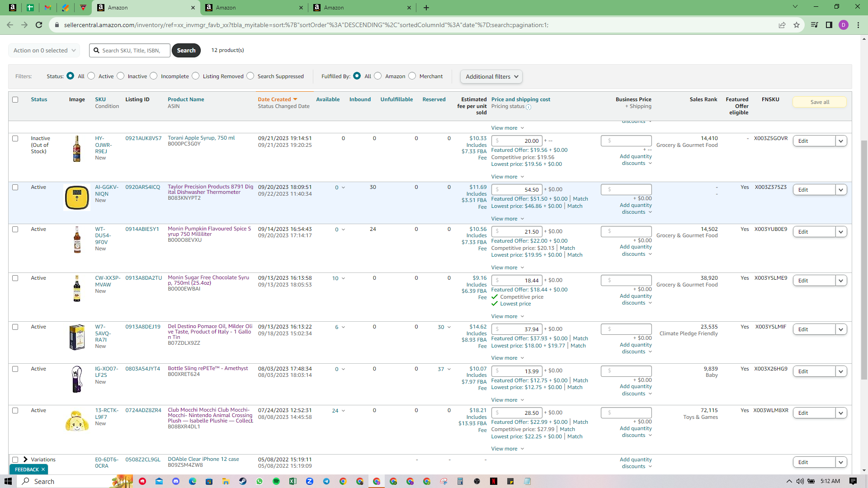Check the Monin Pumpkin Spice row checkbox

pos(15,230)
